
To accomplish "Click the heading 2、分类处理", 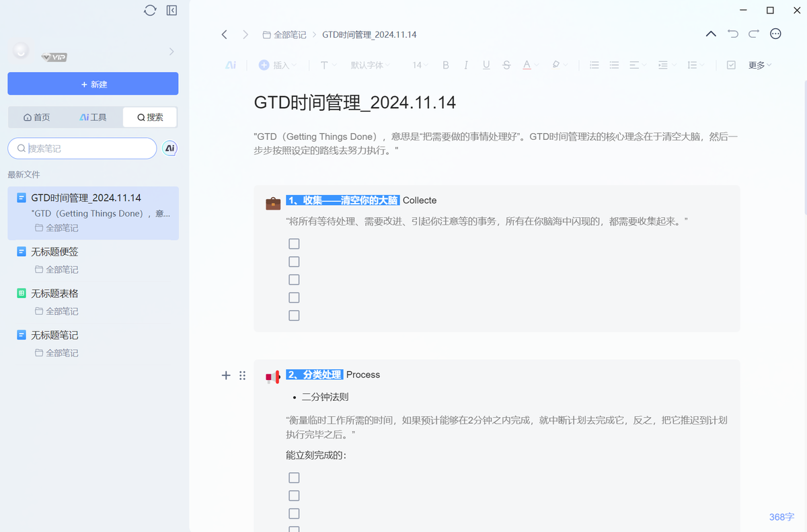I will [315, 375].
